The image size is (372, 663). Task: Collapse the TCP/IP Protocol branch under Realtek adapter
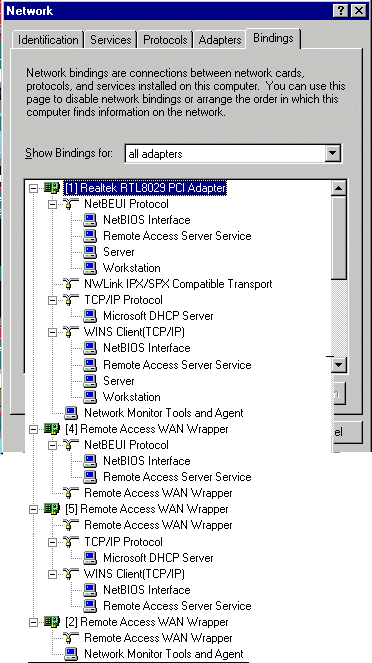tap(52, 300)
